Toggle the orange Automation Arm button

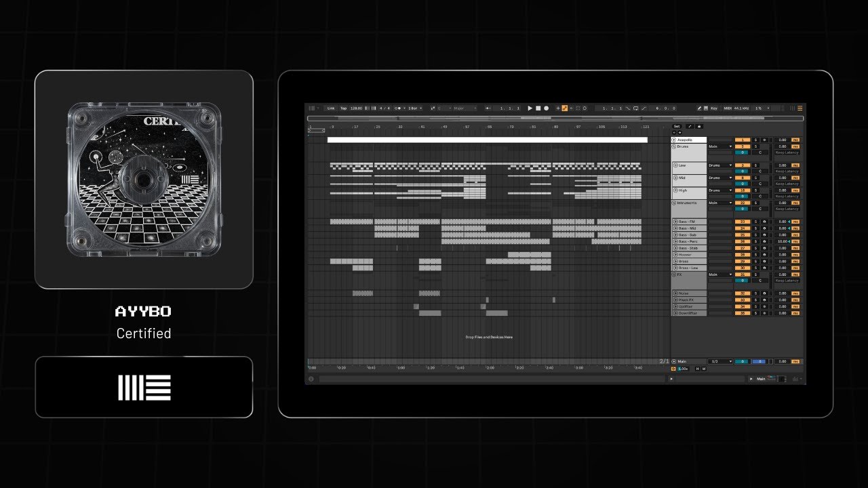[564, 108]
